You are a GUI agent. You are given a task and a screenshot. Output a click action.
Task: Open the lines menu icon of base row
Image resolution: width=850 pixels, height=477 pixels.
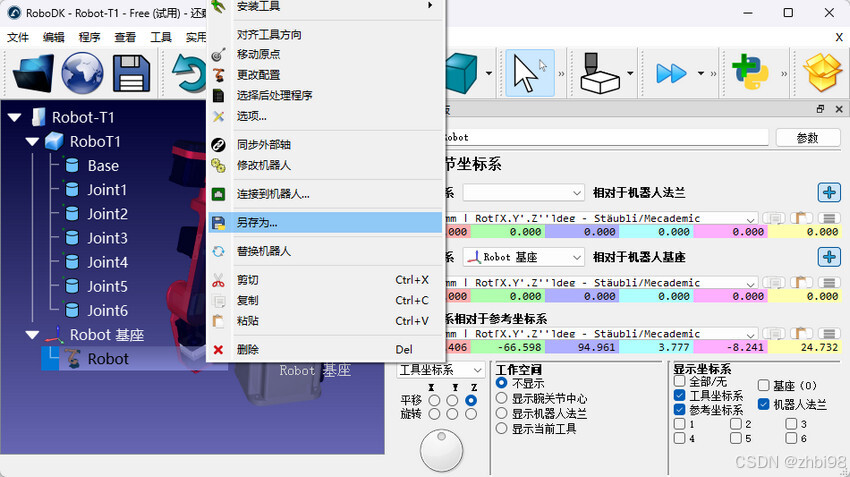tap(829, 282)
